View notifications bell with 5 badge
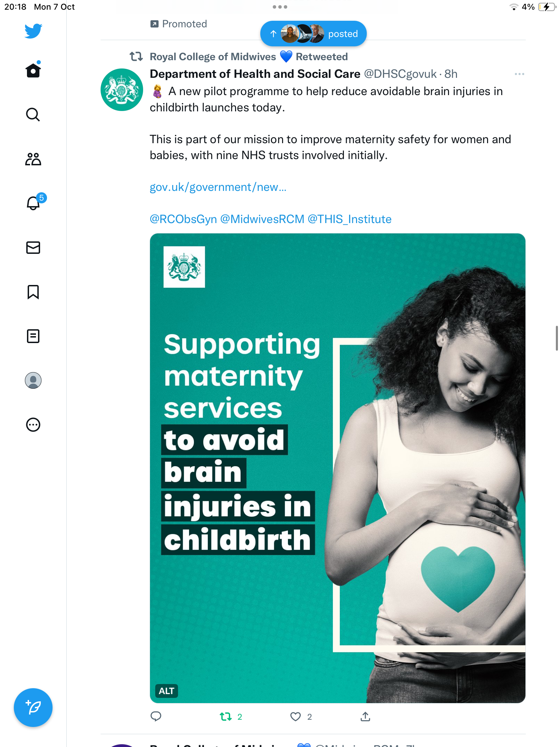 [x=35, y=202]
